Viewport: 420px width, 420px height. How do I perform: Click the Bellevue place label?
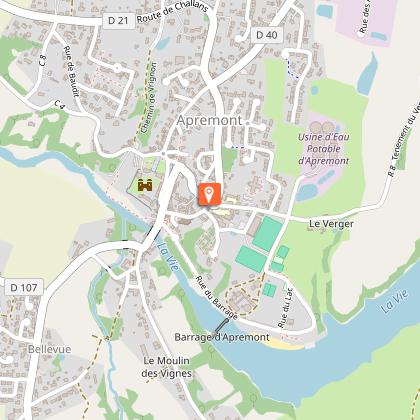[49, 349]
